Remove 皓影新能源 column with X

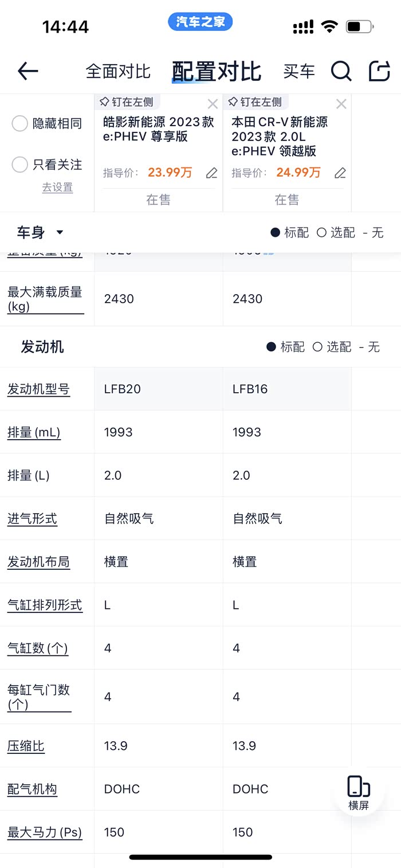coord(213,104)
